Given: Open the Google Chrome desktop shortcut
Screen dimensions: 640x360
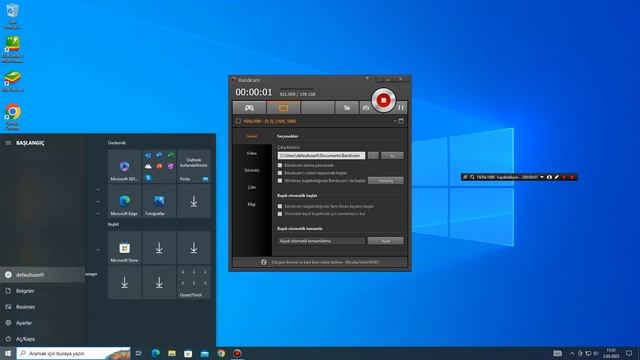Looking at the screenshot, I should tap(13, 117).
